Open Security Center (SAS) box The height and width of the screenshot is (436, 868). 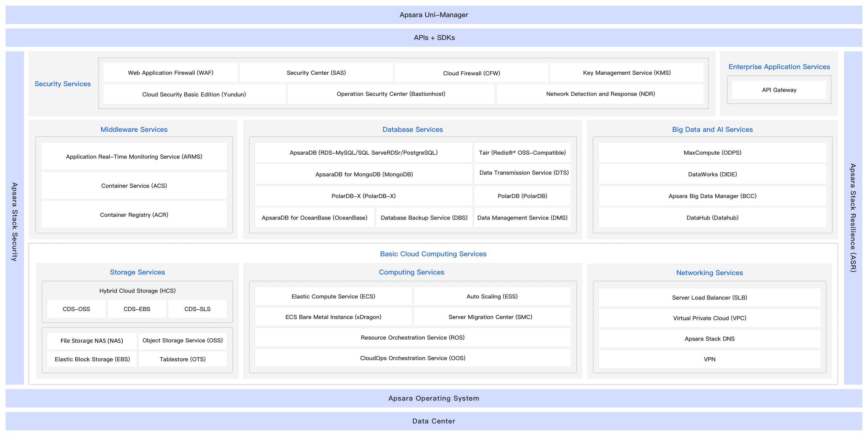click(x=316, y=73)
